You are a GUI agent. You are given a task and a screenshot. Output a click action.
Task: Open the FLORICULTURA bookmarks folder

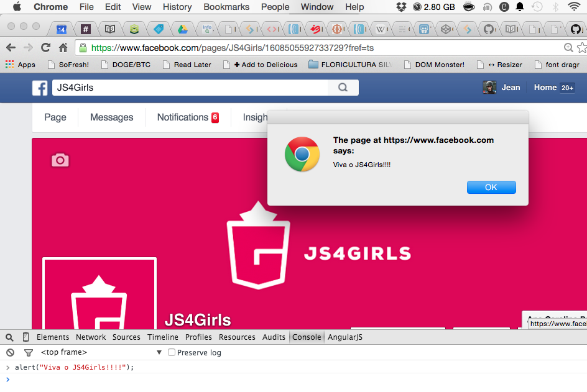pyautogui.click(x=351, y=65)
